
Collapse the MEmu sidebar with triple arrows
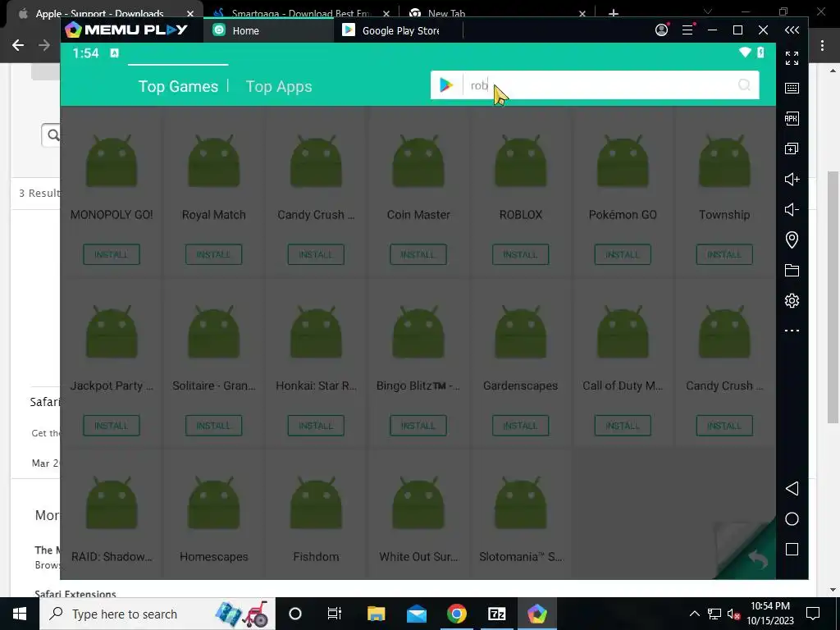tap(792, 30)
